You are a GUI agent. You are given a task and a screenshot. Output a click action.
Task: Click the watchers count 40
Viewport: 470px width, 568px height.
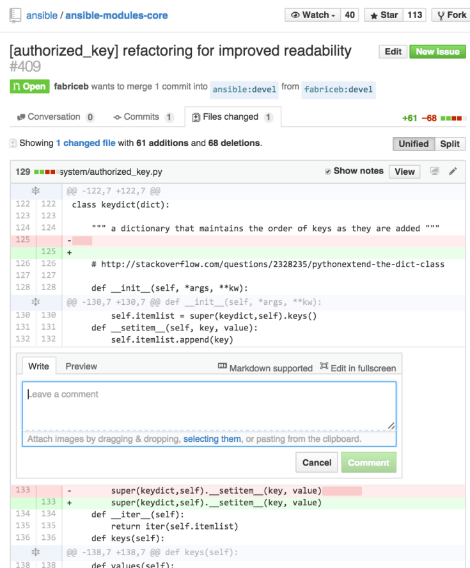point(350,15)
